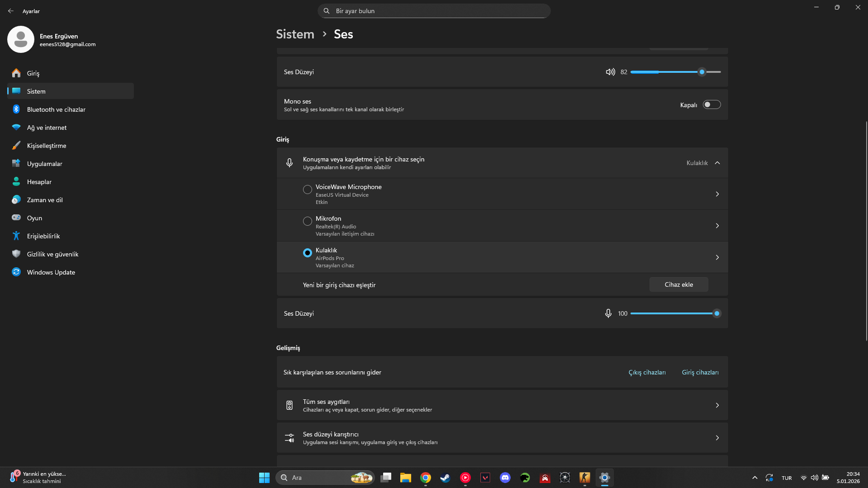The width and height of the screenshot is (868, 488).
Task: Open File Explorer from the taskbar
Action: coord(405,478)
